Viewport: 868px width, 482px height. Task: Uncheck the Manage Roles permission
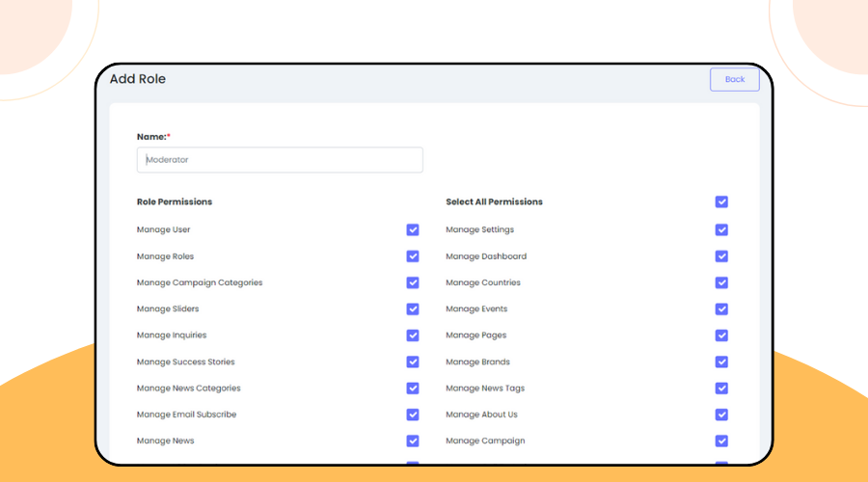[x=413, y=256]
